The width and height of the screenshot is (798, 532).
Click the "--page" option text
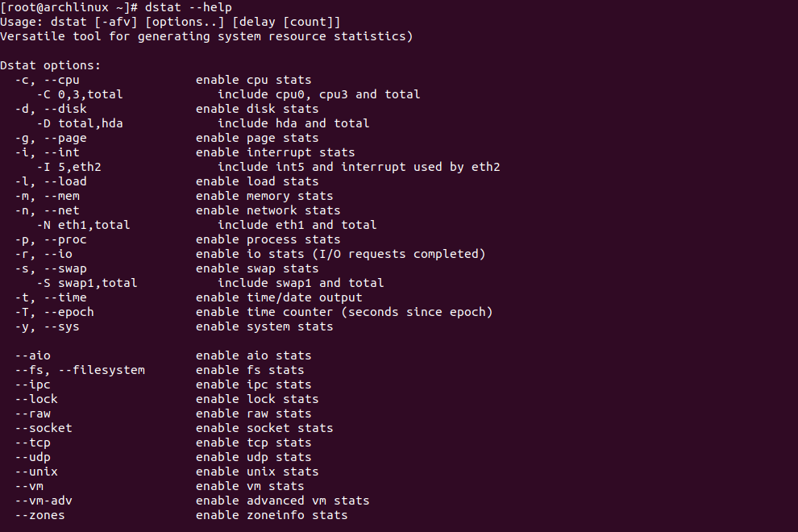(65, 138)
